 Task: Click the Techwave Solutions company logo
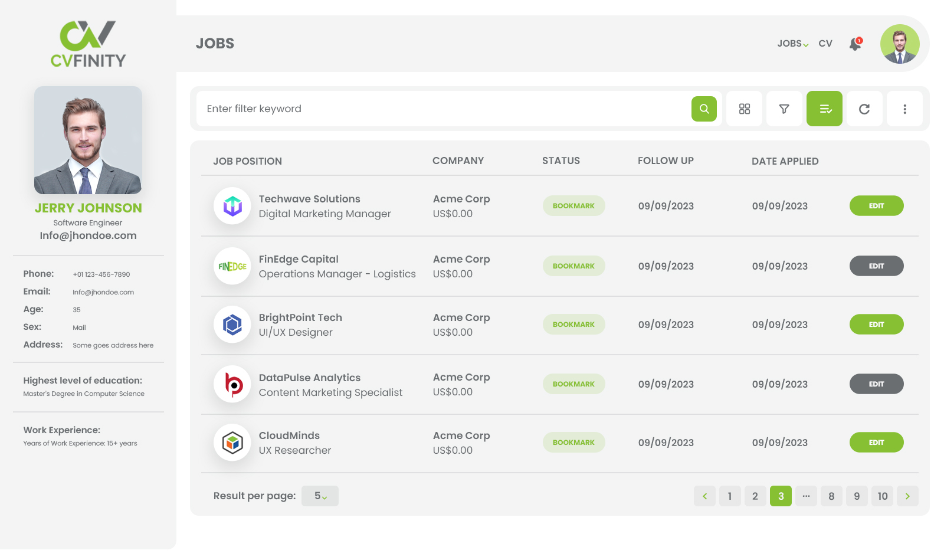click(x=232, y=206)
